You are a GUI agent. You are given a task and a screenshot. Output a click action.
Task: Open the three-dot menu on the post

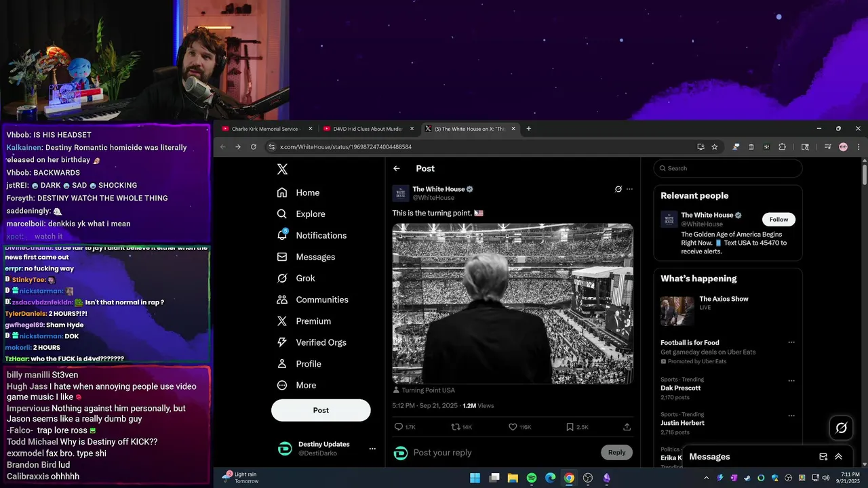[x=629, y=189]
